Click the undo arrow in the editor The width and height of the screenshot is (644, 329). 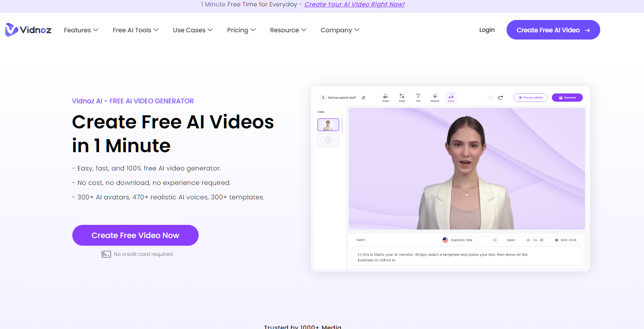pyautogui.click(x=490, y=97)
